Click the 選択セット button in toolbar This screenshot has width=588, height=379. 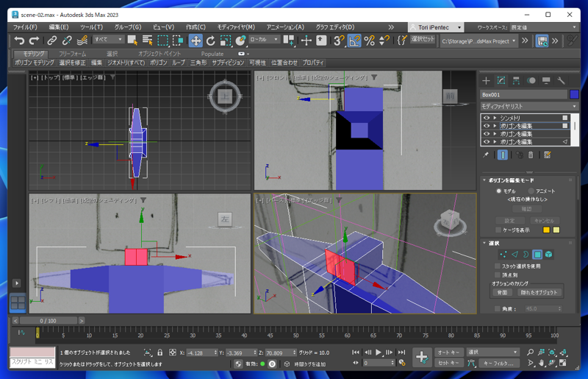tap(423, 39)
